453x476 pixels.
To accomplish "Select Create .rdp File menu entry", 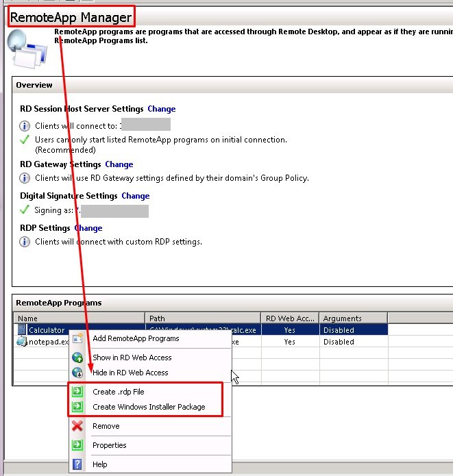I will pos(119,392).
